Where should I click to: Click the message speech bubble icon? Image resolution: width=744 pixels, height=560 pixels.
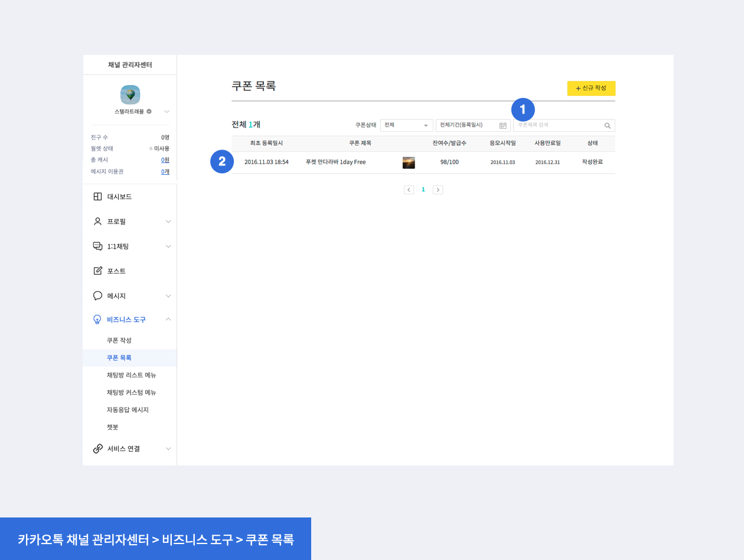tap(98, 296)
